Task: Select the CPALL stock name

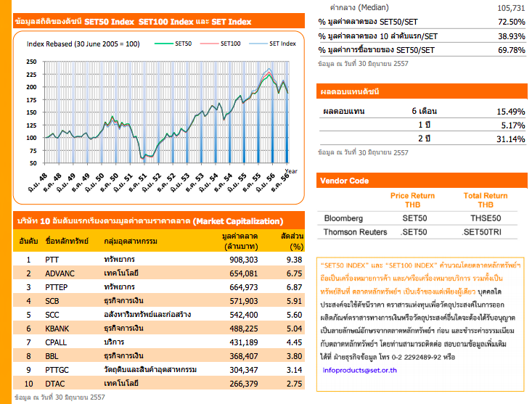Action: [x=56, y=342]
